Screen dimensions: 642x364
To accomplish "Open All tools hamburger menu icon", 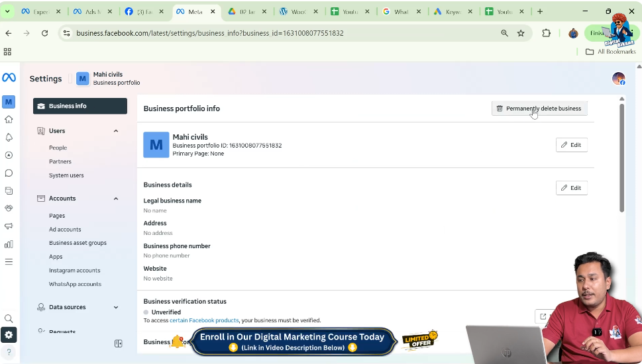I will pos(9,262).
